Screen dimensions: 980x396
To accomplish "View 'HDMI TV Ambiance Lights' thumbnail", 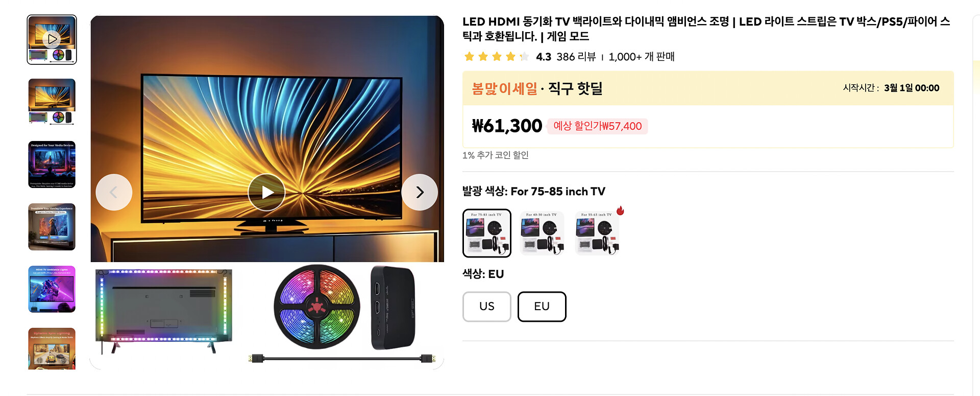I will point(52,289).
